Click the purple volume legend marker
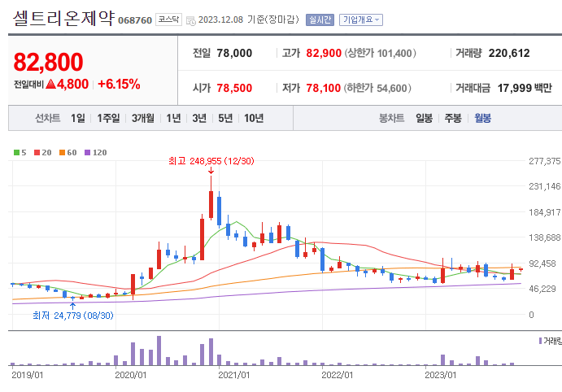 pos(541,341)
